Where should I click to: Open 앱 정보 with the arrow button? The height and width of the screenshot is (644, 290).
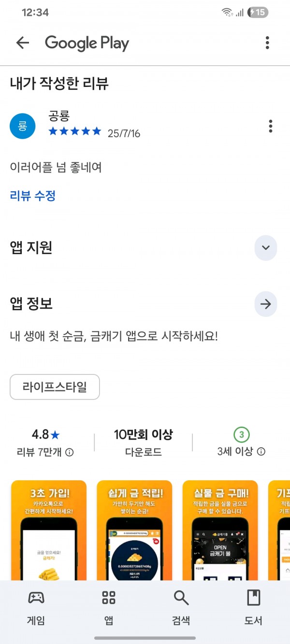[x=265, y=304]
